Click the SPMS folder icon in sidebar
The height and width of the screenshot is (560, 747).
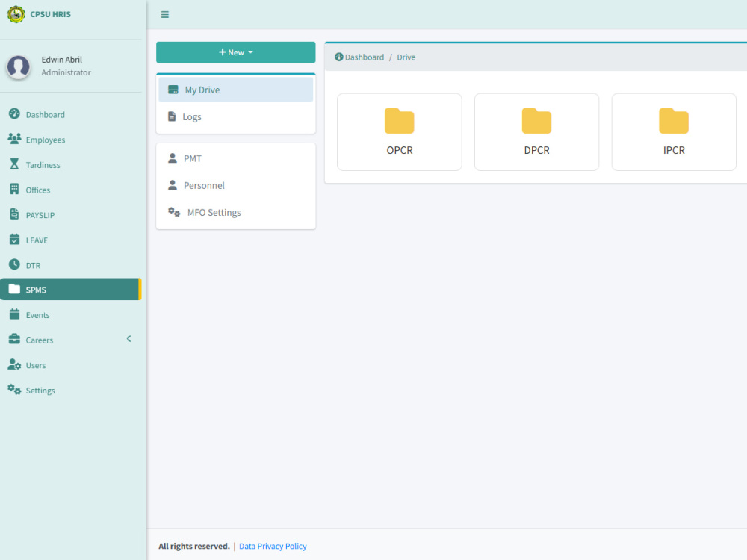[14, 289]
